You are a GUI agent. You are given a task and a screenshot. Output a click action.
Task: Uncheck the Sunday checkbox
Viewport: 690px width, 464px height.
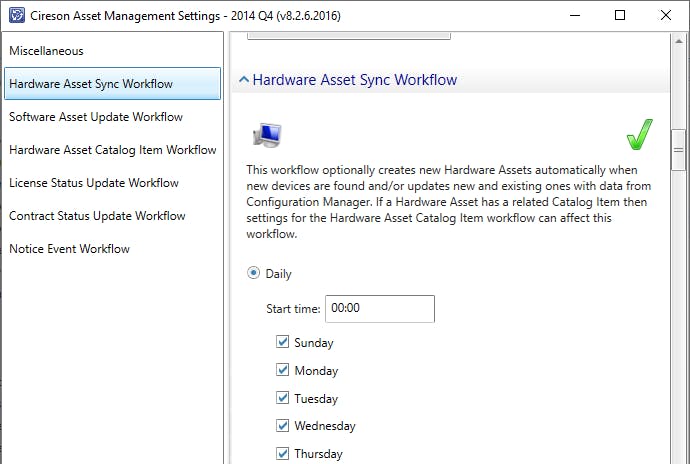[x=283, y=342]
